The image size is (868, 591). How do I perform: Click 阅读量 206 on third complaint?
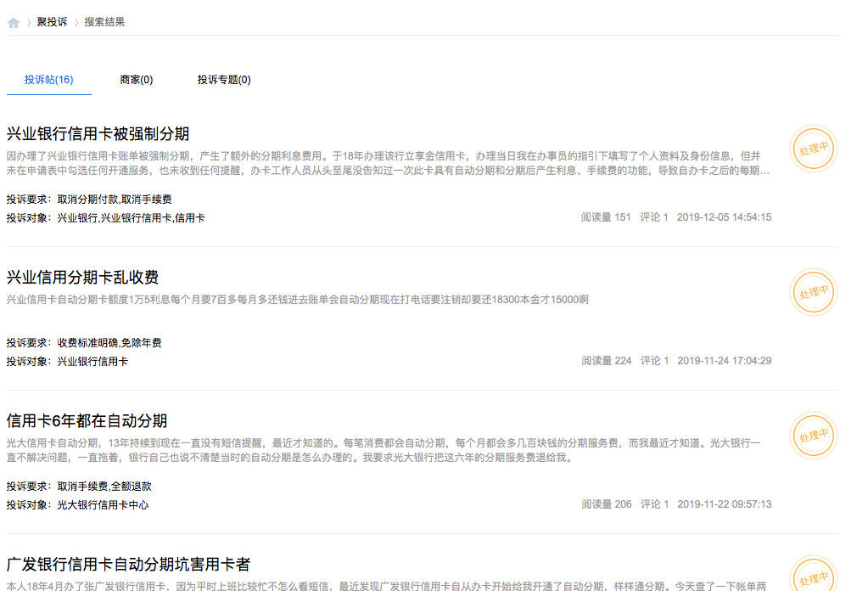click(606, 504)
